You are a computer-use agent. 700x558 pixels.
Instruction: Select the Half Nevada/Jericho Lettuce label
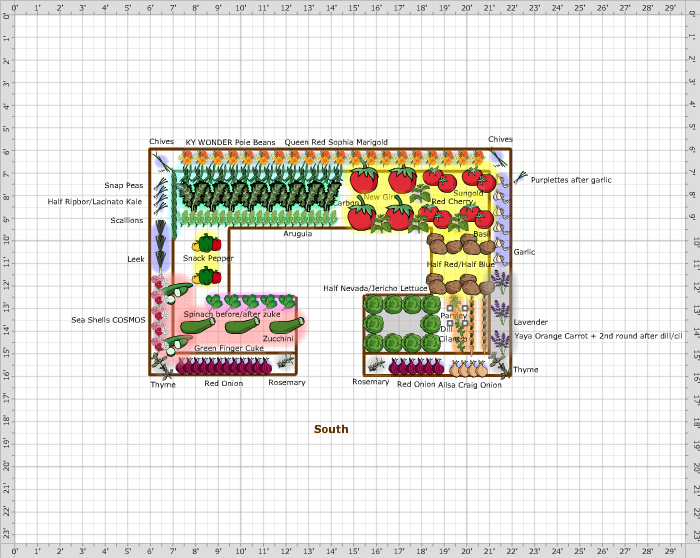[x=375, y=288]
